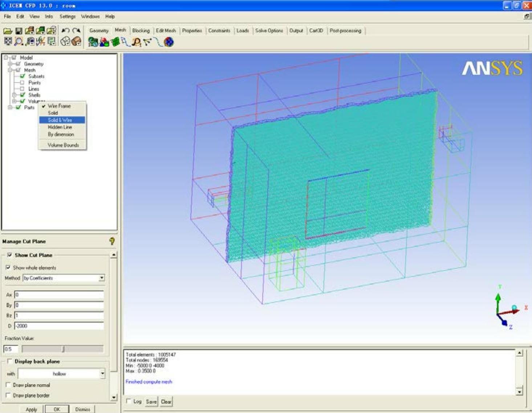Click the Fit Window view icon
Screen dimensions: 532x413
(x=8, y=42)
